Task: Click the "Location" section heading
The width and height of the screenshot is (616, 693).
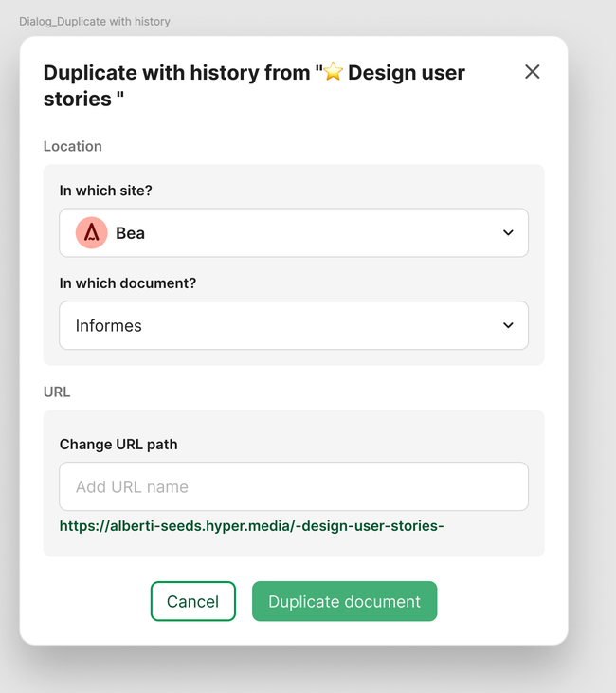Action: pyautogui.click(x=73, y=146)
